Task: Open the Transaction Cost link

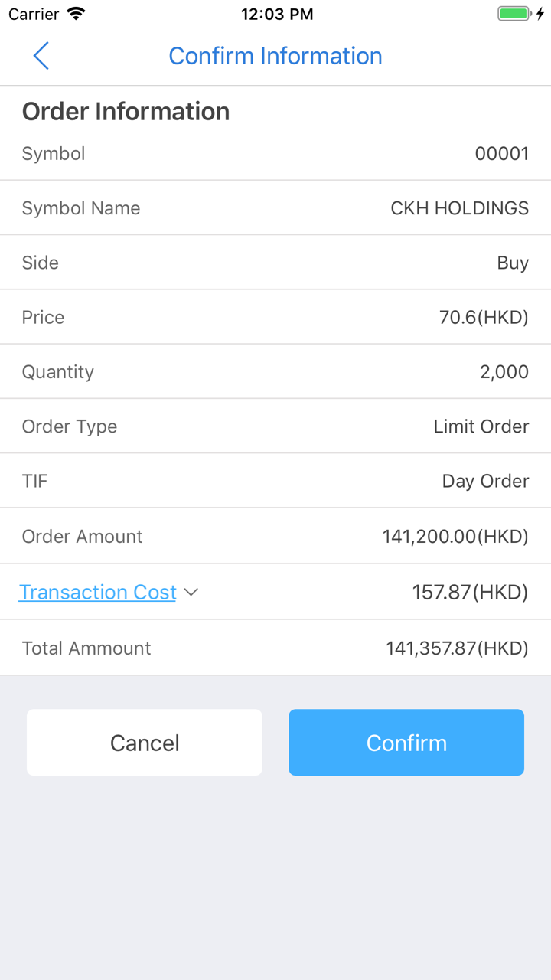Action: pos(97,592)
